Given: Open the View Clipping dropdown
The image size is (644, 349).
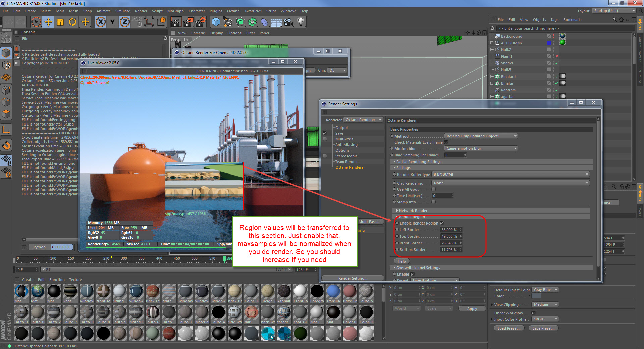Looking at the screenshot, I should point(545,305).
